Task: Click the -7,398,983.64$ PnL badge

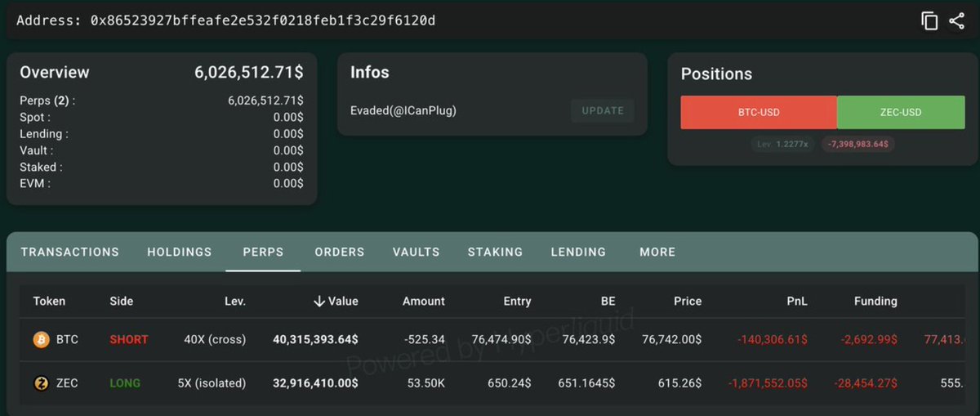Action: [x=858, y=144]
